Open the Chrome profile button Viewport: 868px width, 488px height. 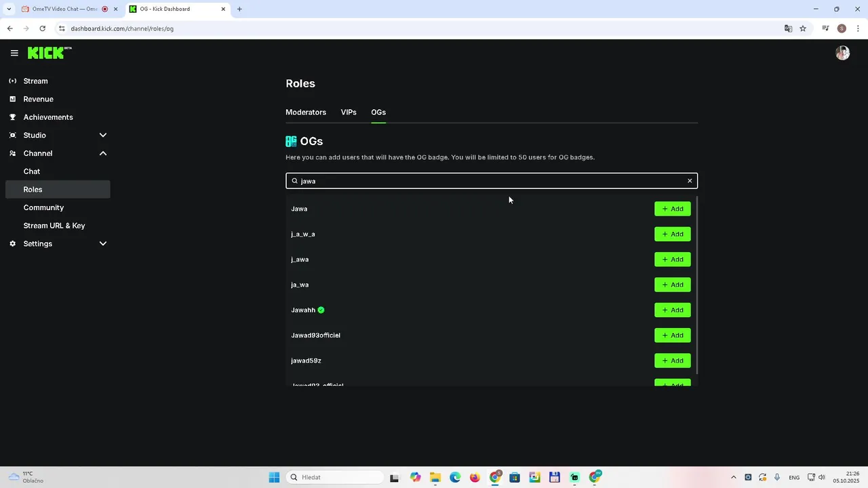(842, 28)
